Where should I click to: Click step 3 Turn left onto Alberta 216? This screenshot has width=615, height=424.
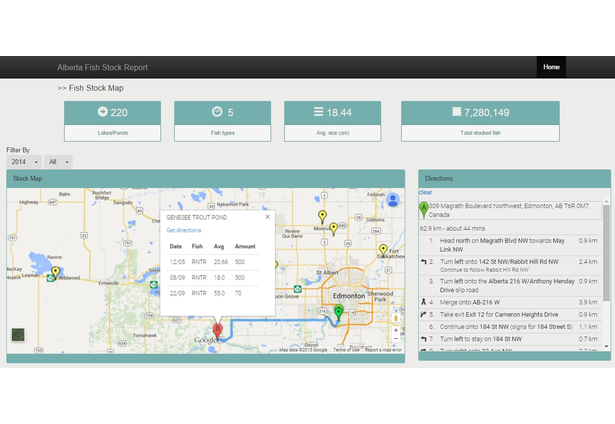tap(511, 286)
